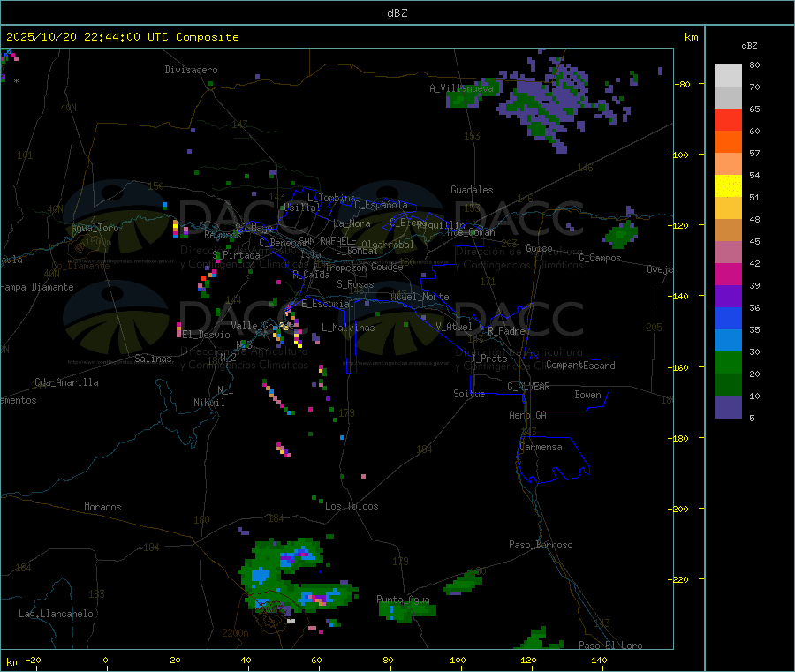Click the 20 dBZ green color swatch
Image resolution: width=795 pixels, height=672 pixels.
(728, 362)
